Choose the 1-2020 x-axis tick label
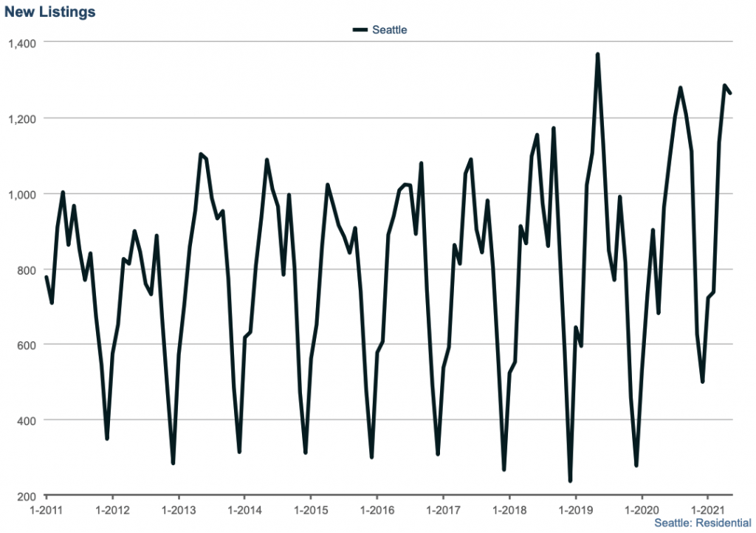The height and width of the screenshot is (533, 756). [x=641, y=510]
